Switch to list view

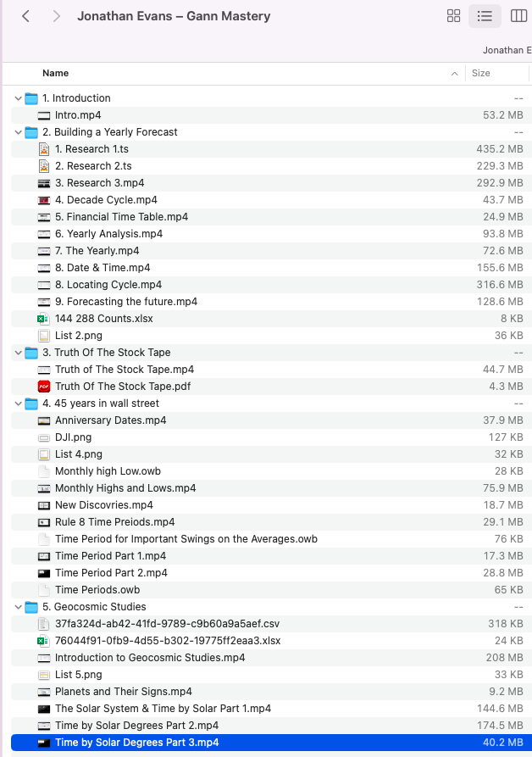(485, 16)
